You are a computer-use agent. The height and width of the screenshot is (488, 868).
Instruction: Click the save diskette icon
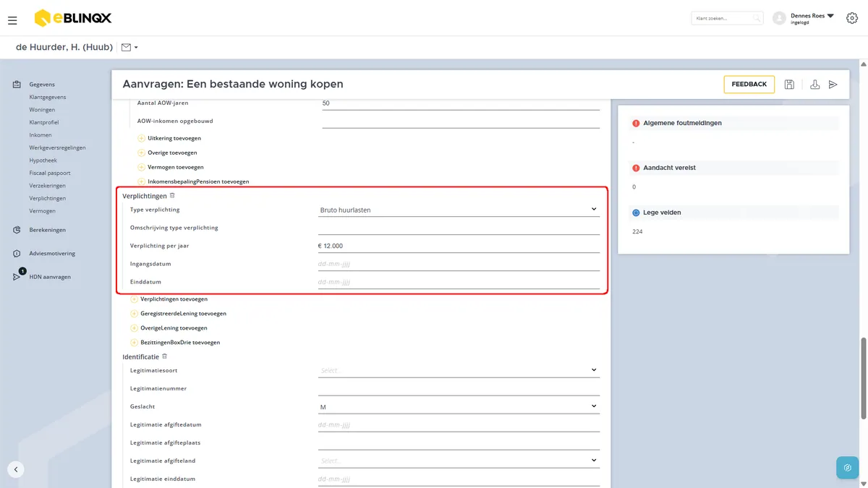coord(789,85)
